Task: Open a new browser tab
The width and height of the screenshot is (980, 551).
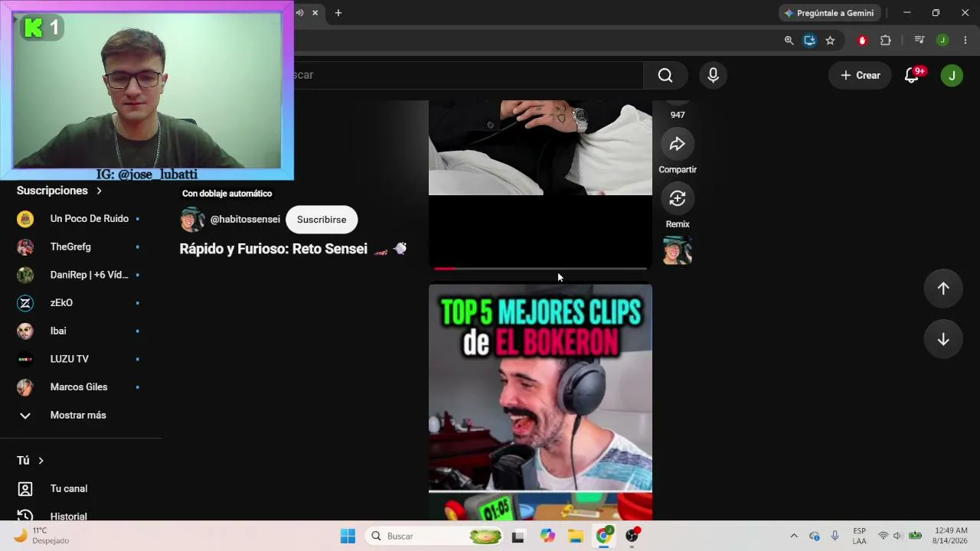Action: tap(338, 12)
